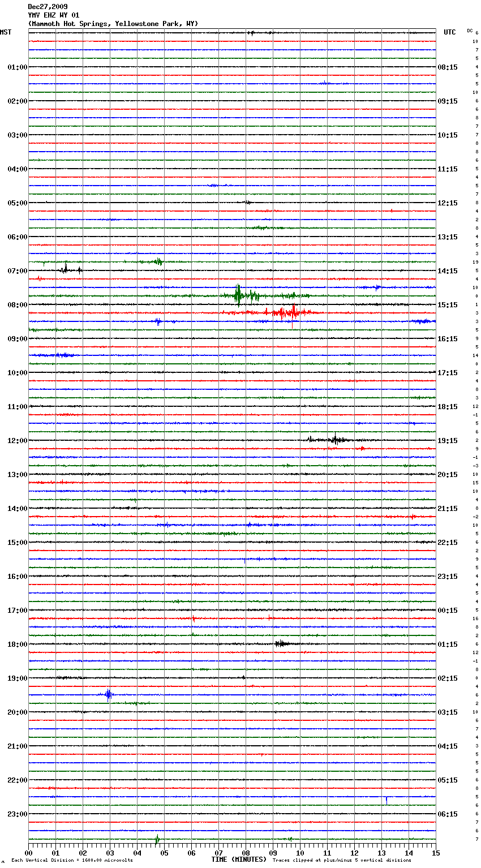Select the station code YMV EHZ WY 01
This screenshot has height=868, width=481.
coord(54,15)
